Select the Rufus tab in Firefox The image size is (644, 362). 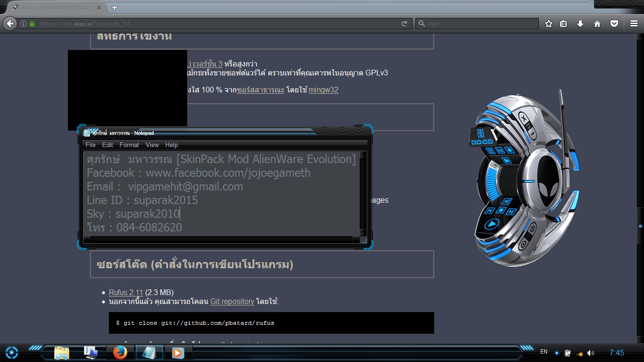[56, 8]
